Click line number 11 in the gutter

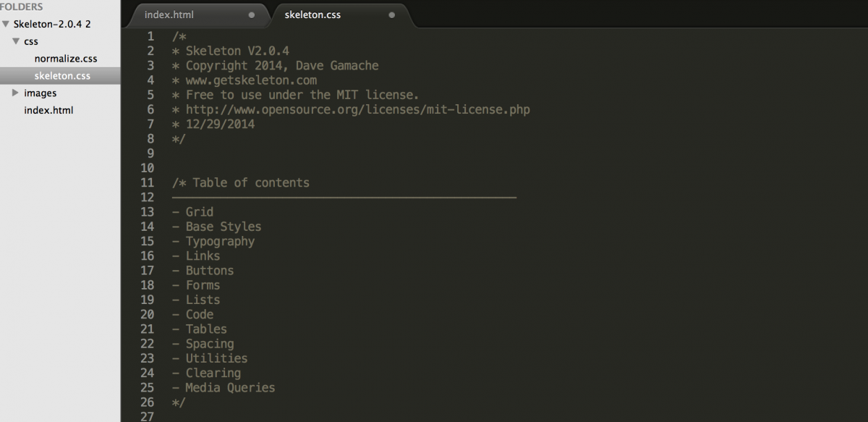[x=148, y=182]
